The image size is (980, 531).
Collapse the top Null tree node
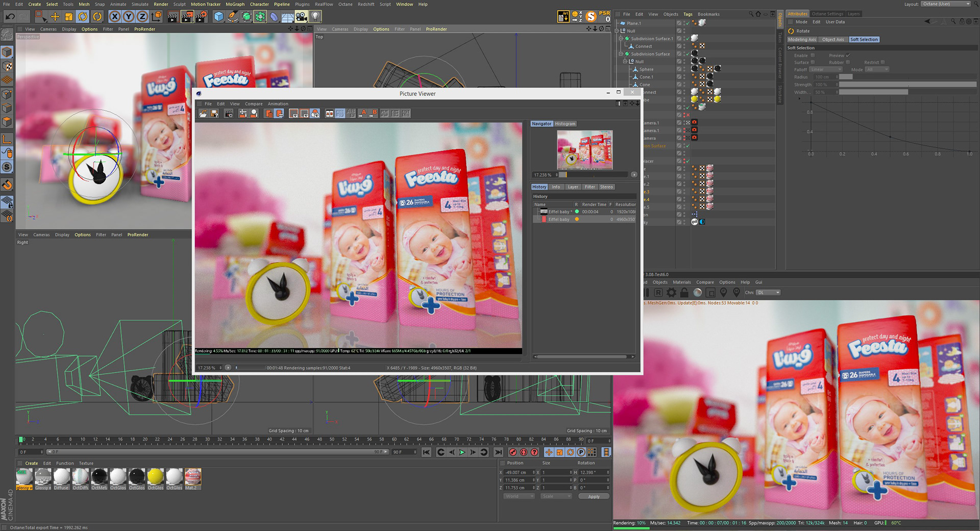pos(617,31)
